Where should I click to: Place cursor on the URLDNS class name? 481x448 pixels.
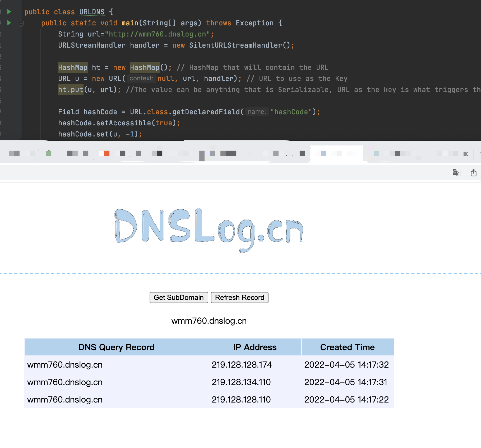click(x=92, y=12)
